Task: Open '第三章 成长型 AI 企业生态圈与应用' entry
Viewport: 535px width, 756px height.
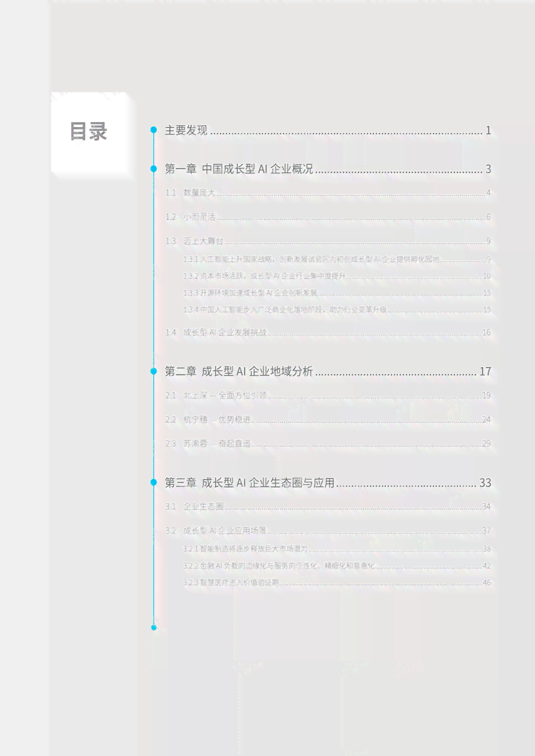Action: pyautogui.click(x=328, y=482)
